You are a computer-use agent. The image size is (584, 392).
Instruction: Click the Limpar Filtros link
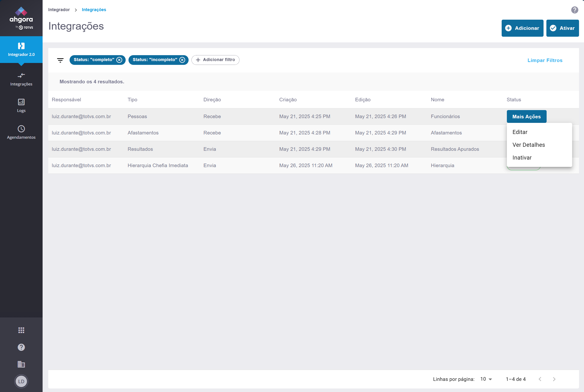(x=545, y=60)
